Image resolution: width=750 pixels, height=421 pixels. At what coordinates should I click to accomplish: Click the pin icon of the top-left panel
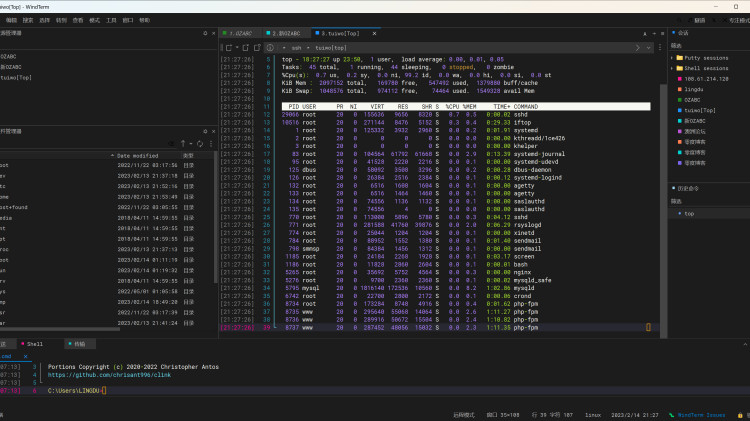205,33
